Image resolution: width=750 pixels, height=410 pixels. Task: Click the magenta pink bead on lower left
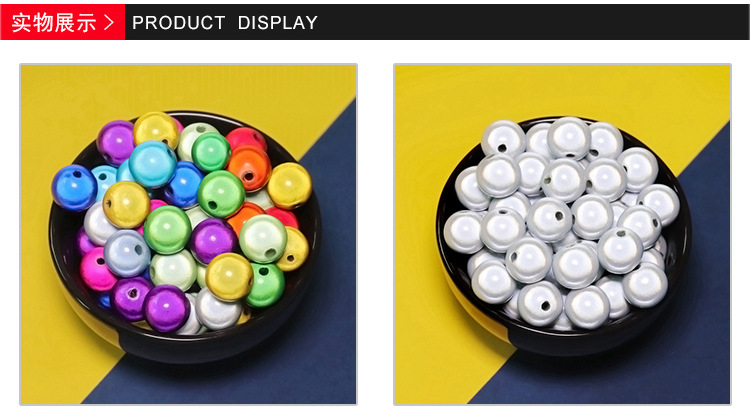[97, 269]
